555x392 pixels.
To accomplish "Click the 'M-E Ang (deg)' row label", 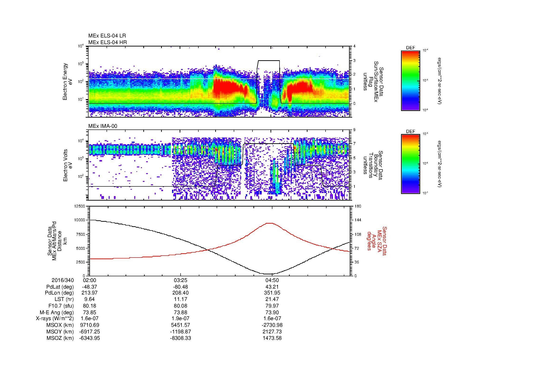I will tap(57, 313).
